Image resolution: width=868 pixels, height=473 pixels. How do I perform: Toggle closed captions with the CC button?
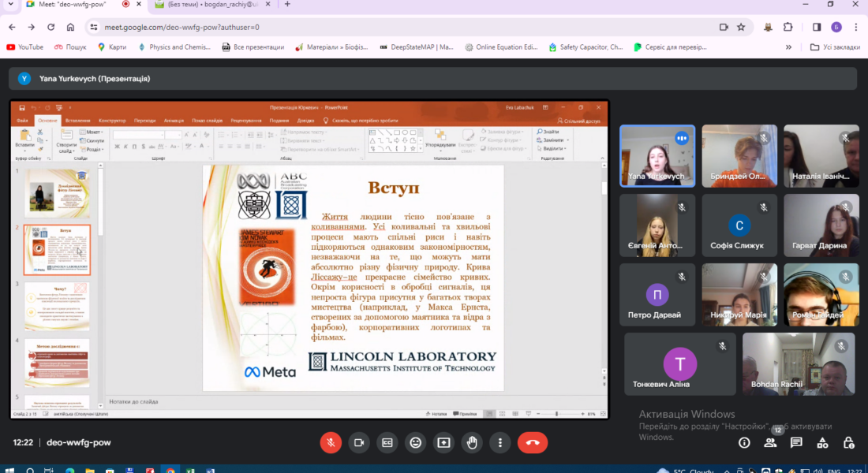(x=387, y=442)
